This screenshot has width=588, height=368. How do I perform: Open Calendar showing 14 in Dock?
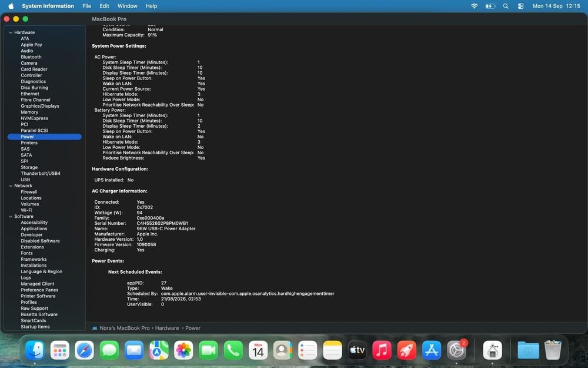coord(258,350)
